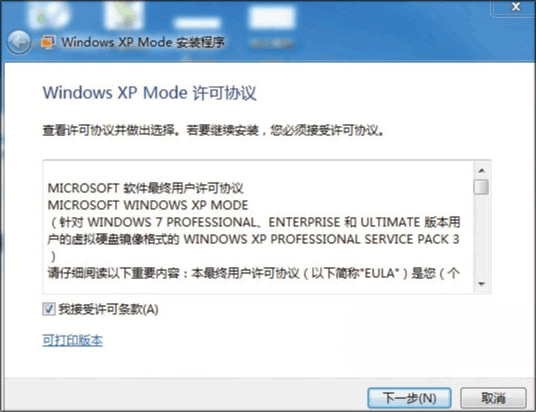
Task: Click the Windows XP Mode 安装程序 title text
Action: coord(143,42)
